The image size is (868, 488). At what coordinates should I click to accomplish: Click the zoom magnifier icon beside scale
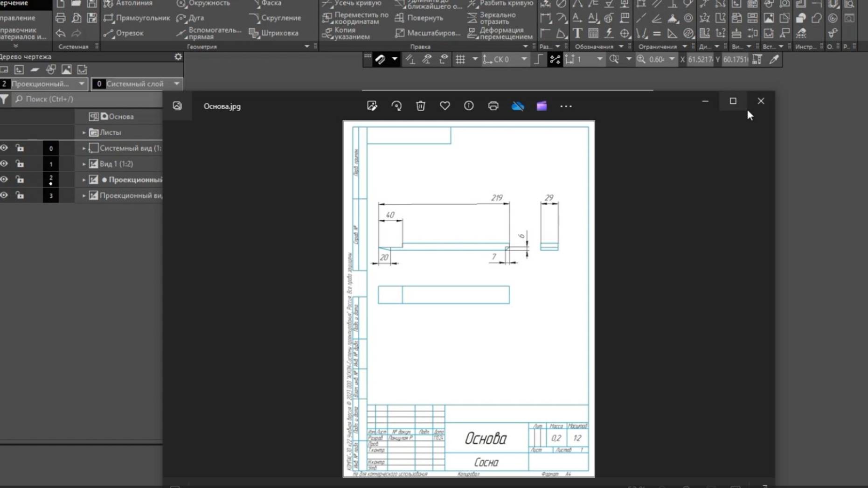pyautogui.click(x=641, y=59)
